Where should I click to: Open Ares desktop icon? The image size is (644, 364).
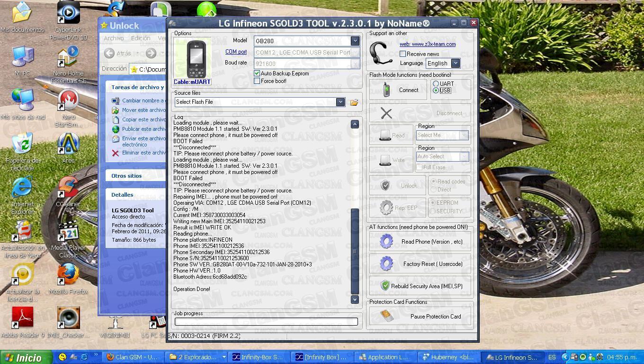coord(68,148)
